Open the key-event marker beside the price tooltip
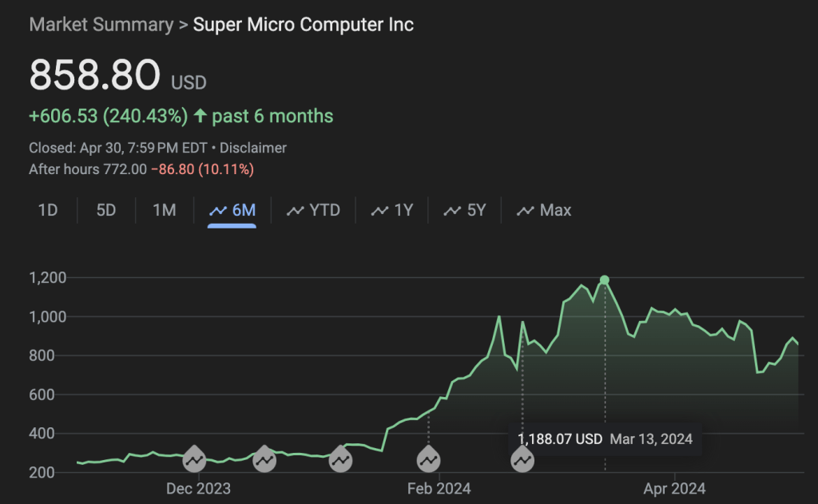 [522, 459]
